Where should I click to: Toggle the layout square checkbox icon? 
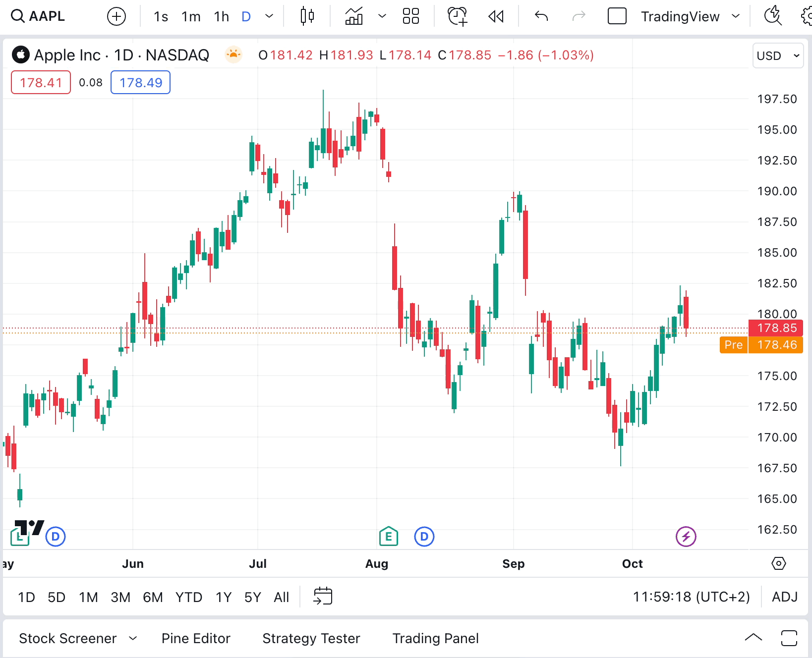tap(617, 16)
